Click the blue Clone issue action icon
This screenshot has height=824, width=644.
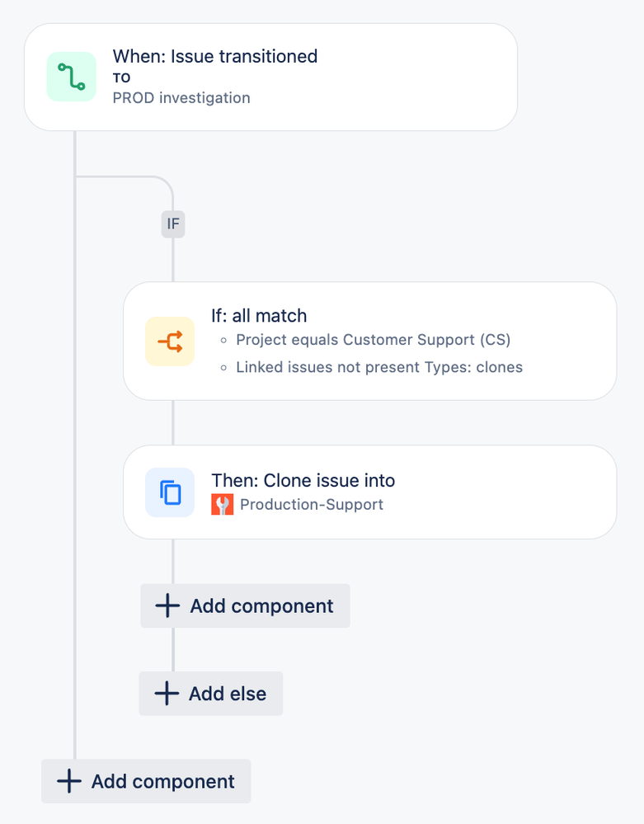point(170,492)
